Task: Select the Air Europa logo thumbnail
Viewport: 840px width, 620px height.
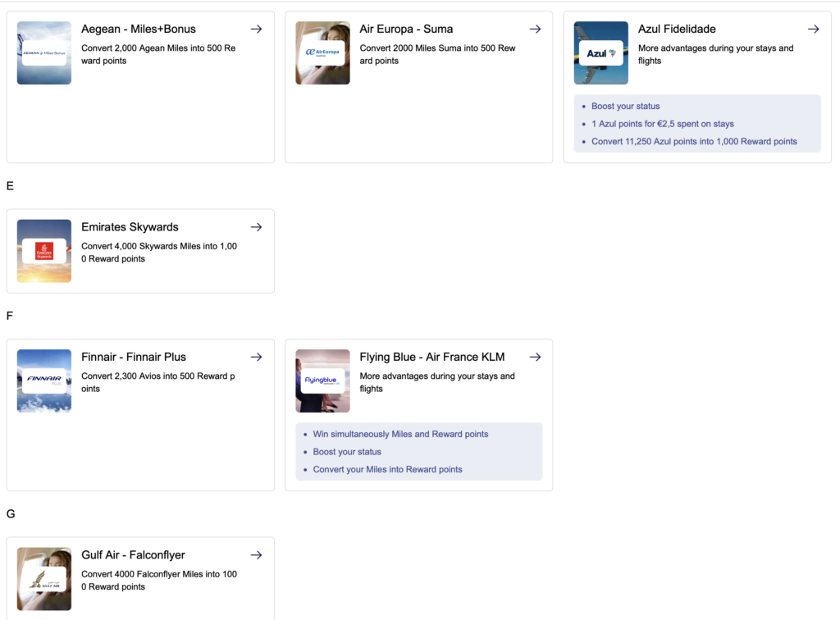Action: click(x=322, y=53)
